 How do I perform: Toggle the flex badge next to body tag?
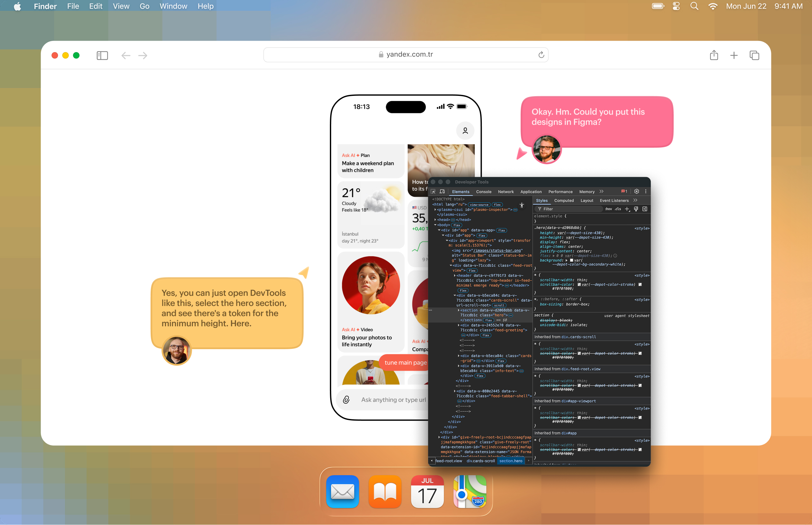(x=457, y=225)
